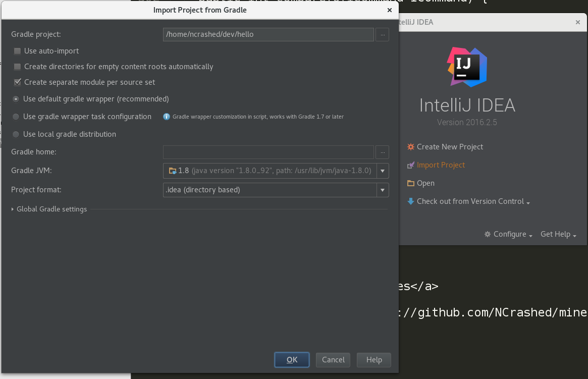
Task: Click the Open folder icon
Action: click(x=411, y=183)
